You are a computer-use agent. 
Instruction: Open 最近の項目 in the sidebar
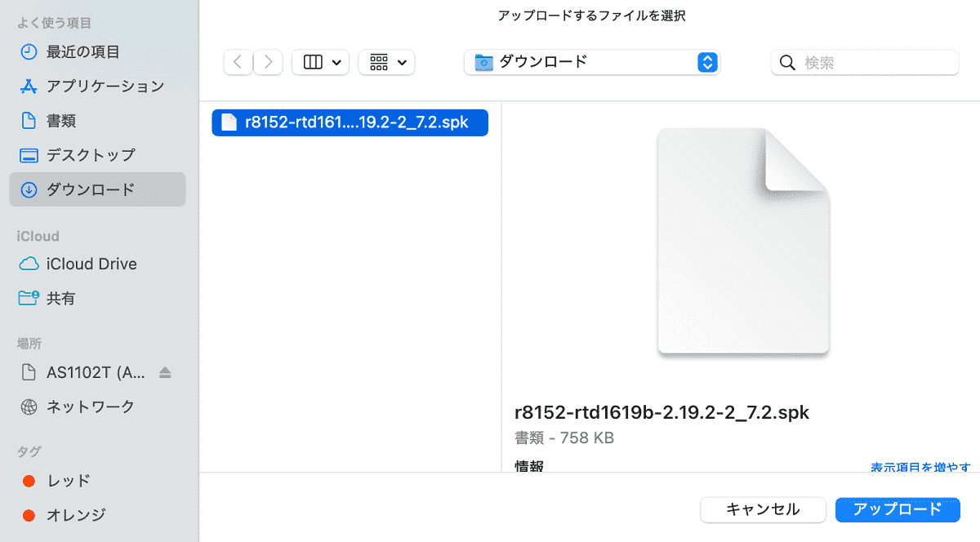[x=98, y=51]
